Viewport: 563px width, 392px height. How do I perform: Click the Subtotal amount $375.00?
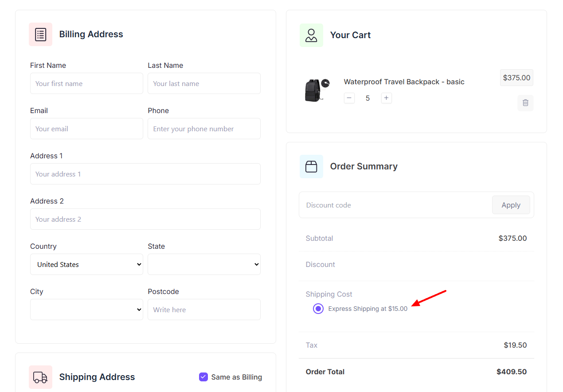pyautogui.click(x=512, y=238)
